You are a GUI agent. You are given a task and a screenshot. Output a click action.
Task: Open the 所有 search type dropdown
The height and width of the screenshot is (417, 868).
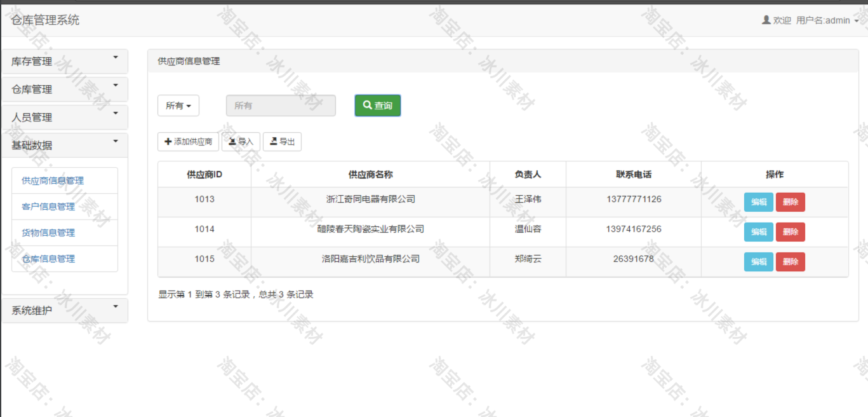(178, 106)
